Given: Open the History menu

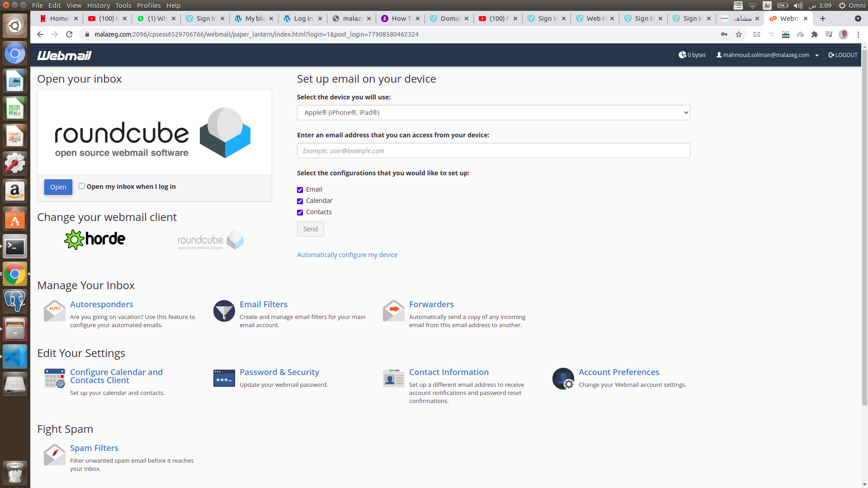Looking at the screenshot, I should [x=98, y=5].
